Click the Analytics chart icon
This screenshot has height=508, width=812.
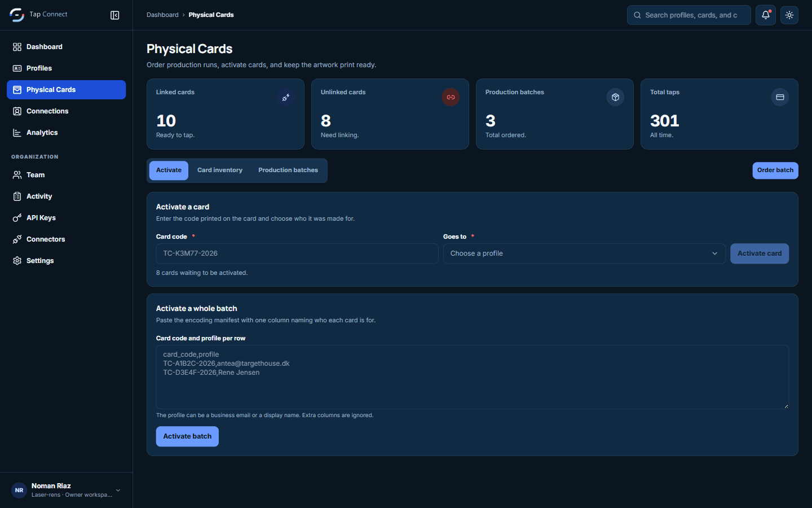pyautogui.click(x=17, y=133)
